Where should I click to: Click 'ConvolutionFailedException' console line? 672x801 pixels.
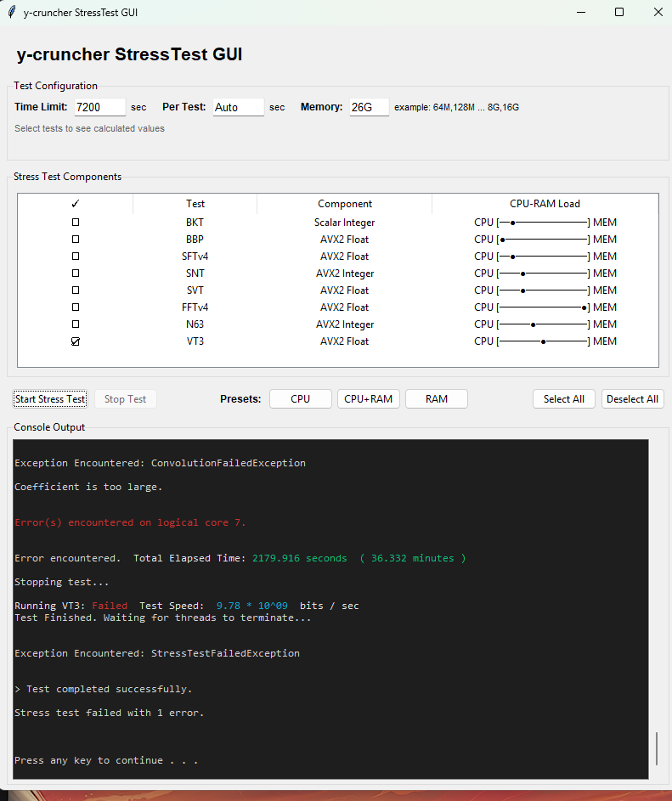click(160, 463)
